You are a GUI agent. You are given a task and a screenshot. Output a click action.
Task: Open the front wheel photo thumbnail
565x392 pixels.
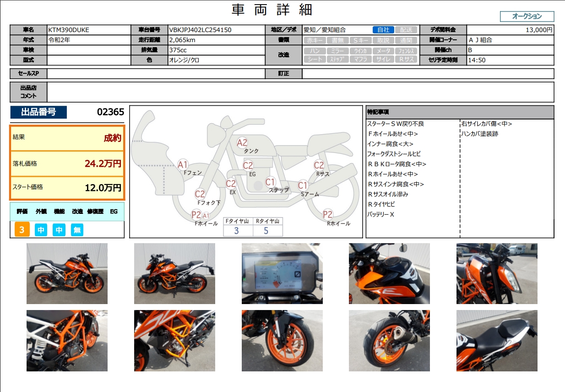coord(282,341)
